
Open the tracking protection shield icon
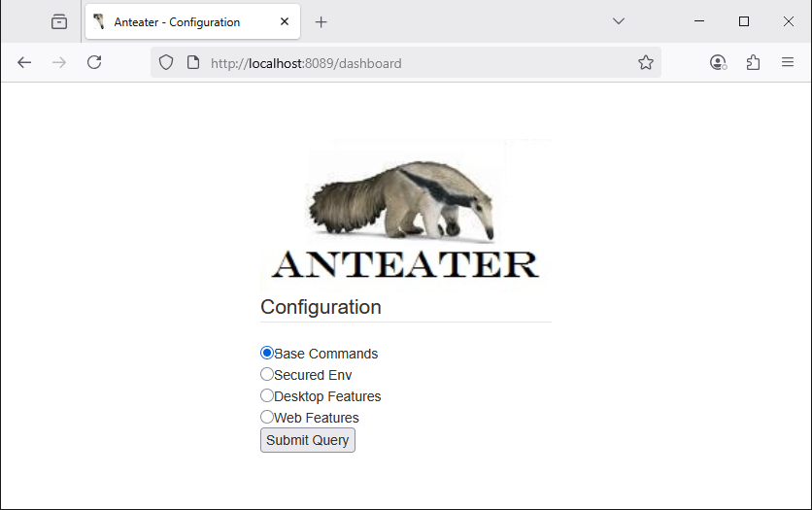point(166,62)
